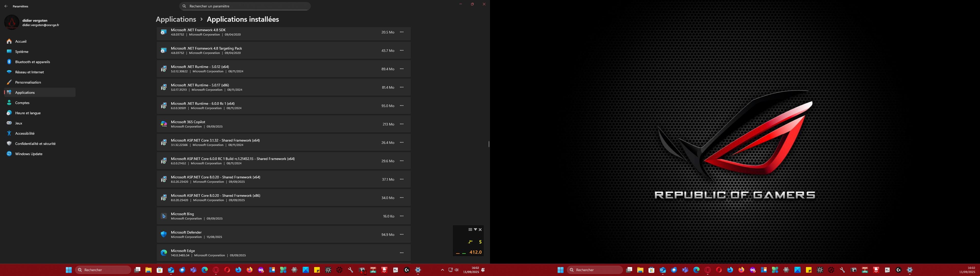Open File Explorer on ROG wallpaper monitor taskbar

click(640, 270)
